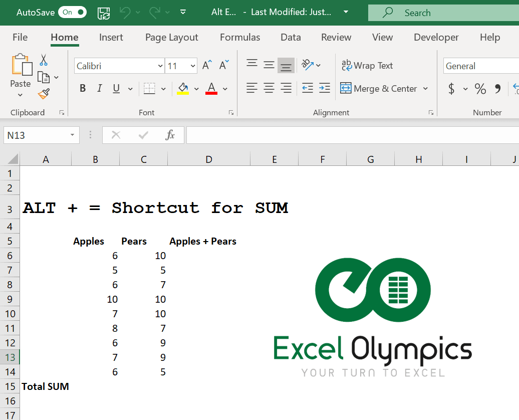Click Middle Align icon
The width and height of the screenshot is (519, 420).
[269, 65]
